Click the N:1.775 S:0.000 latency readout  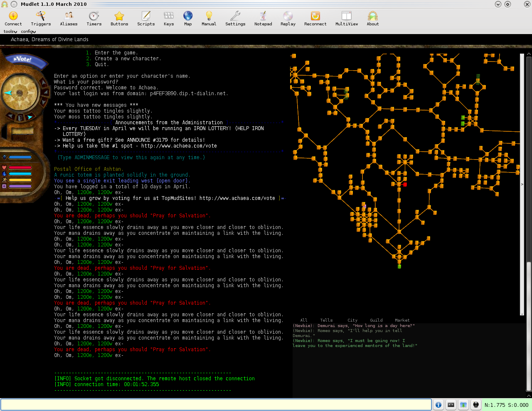(506, 405)
